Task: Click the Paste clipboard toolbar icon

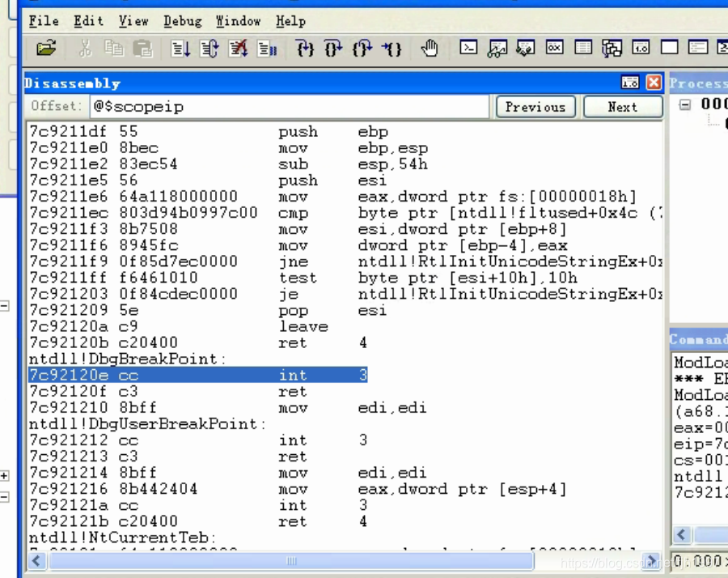Action: click(142, 49)
